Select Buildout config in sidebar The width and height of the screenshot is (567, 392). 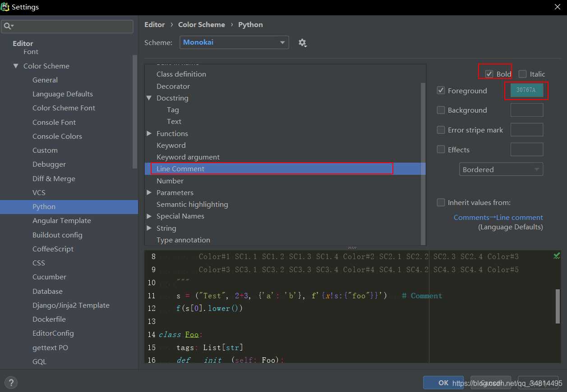tap(57, 235)
